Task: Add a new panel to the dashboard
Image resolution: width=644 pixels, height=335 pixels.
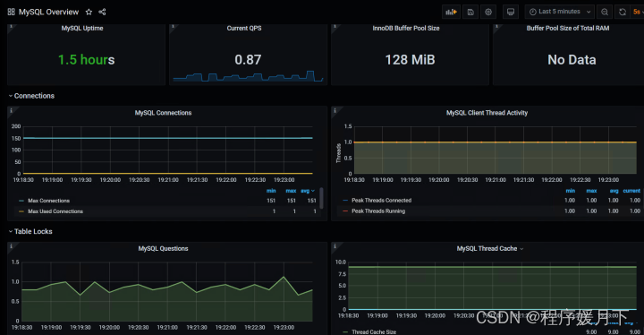Action: point(451,12)
